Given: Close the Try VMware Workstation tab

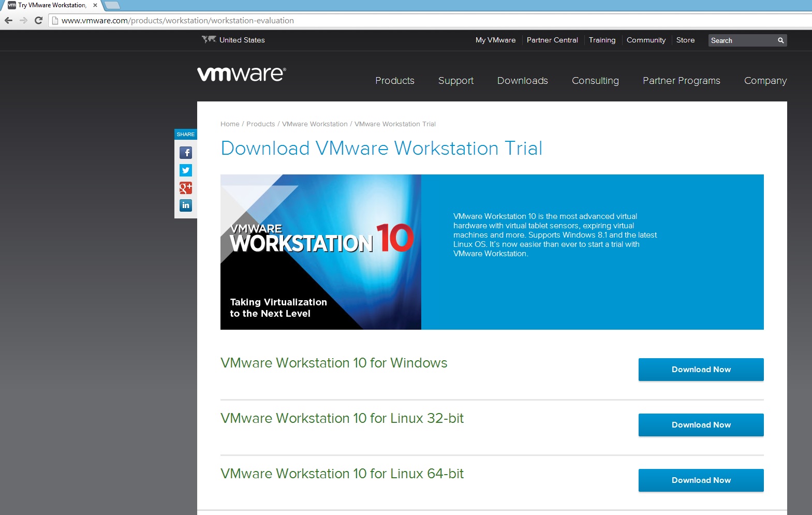Looking at the screenshot, I should (x=95, y=5).
